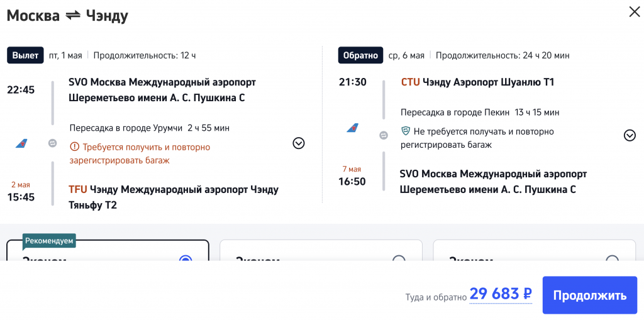
Task: Click the Урумчи layover stop icon
Action: [x=53, y=143]
